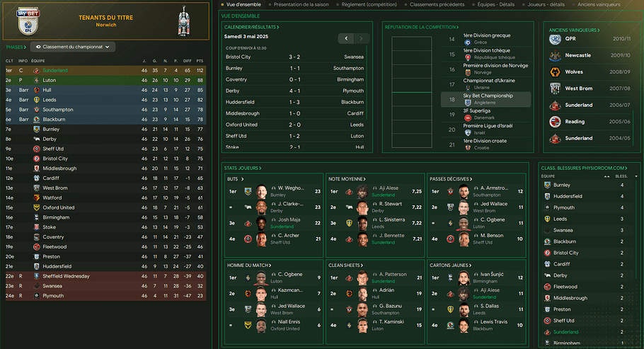Click the Wolves badge in Anciens vainqueurs

pos(555,72)
